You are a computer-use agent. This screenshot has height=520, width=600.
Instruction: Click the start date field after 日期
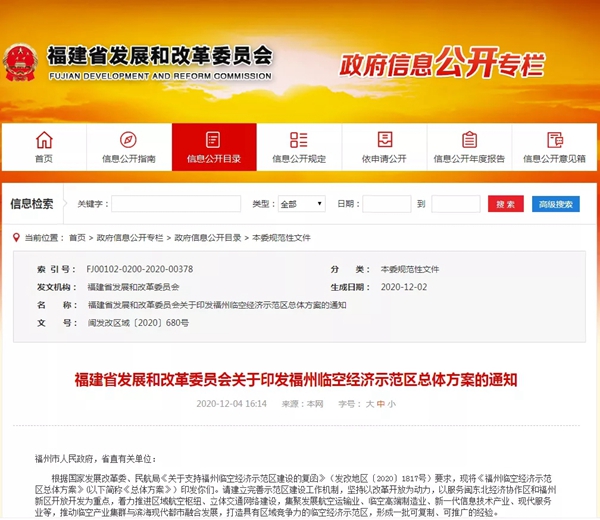386,204
